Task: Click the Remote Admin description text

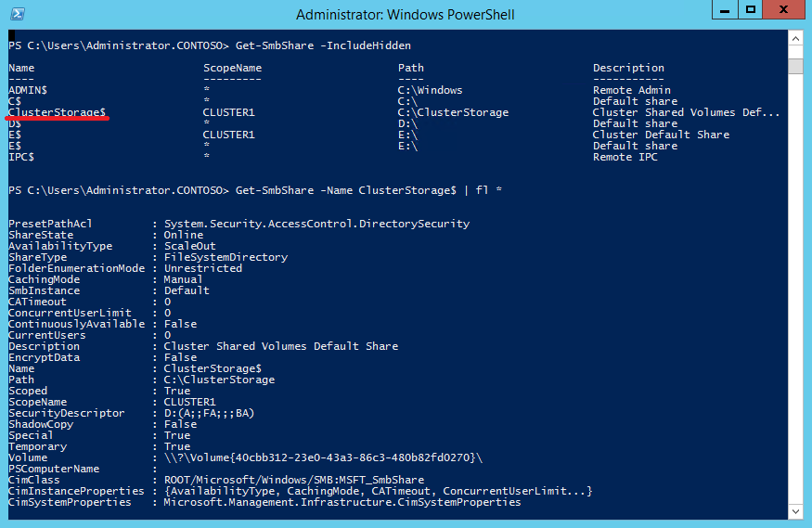Action: click(632, 90)
